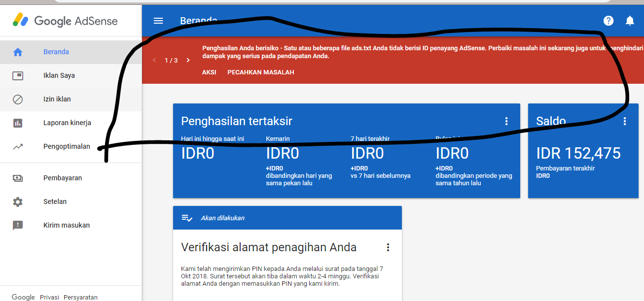Image resolution: width=644 pixels, height=301 pixels.
Task: Open the notifications bell
Action: [x=630, y=21]
